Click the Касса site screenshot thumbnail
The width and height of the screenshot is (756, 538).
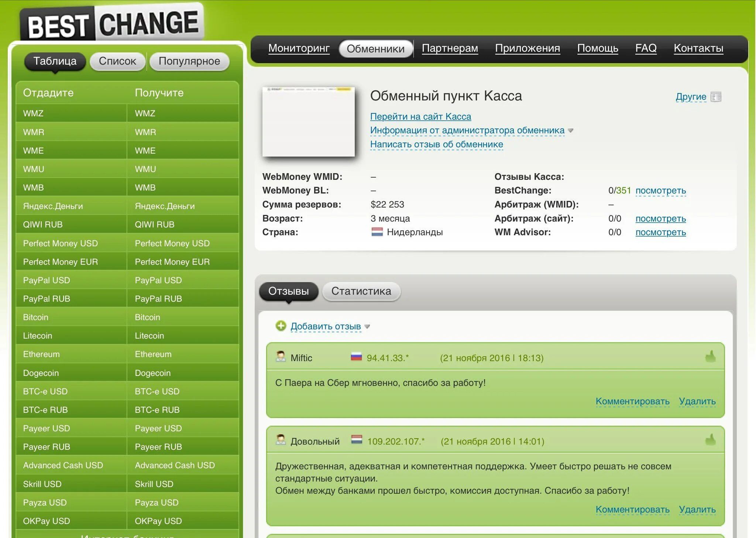[308, 122]
